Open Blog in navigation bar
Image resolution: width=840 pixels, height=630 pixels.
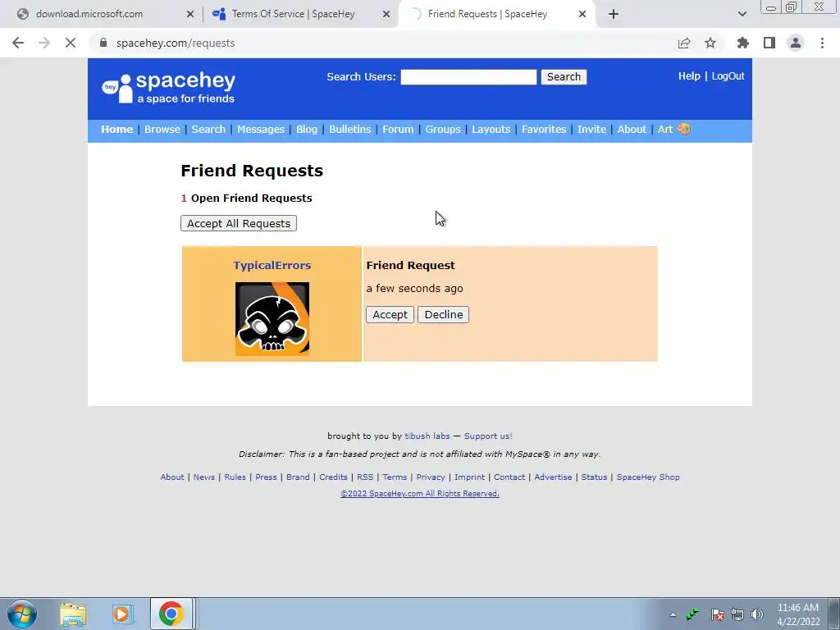tap(307, 129)
